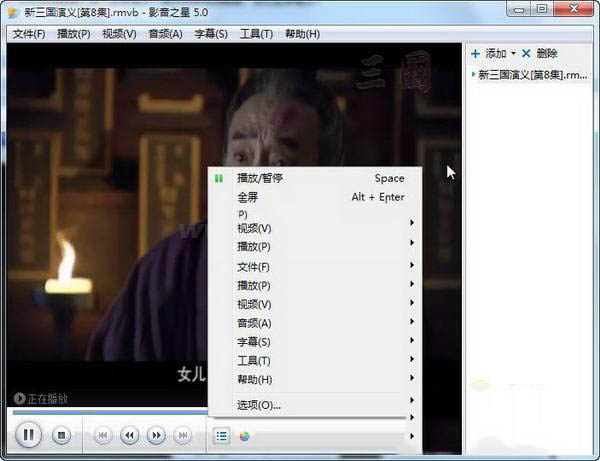Jump to the previous track button
This screenshot has height=461, width=600.
tap(103, 435)
